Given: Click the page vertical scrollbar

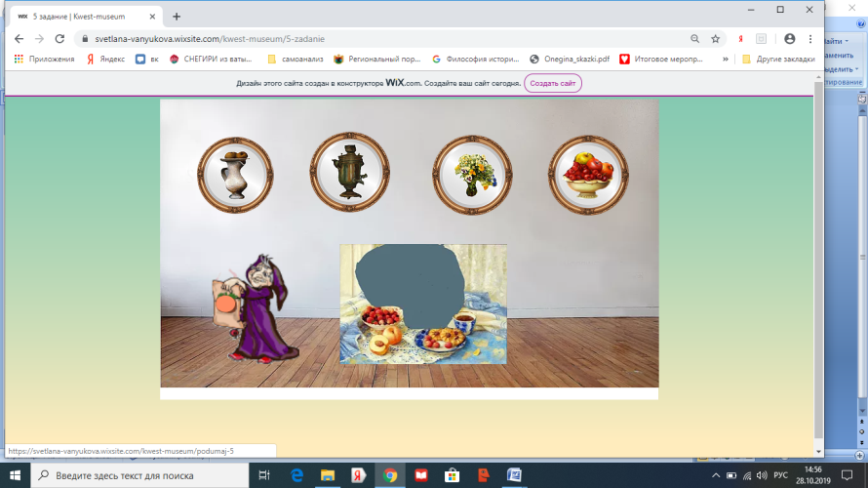Looking at the screenshot, I should 818,261.
